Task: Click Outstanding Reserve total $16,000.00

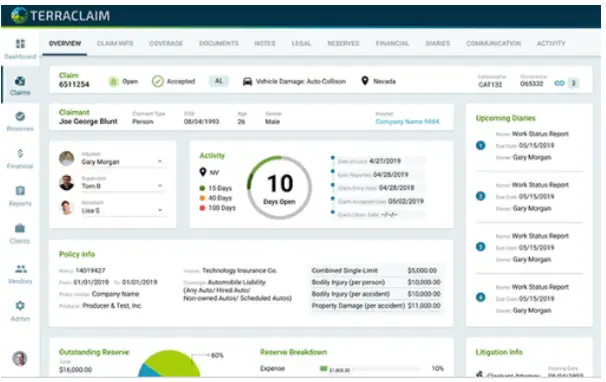Action: point(75,370)
